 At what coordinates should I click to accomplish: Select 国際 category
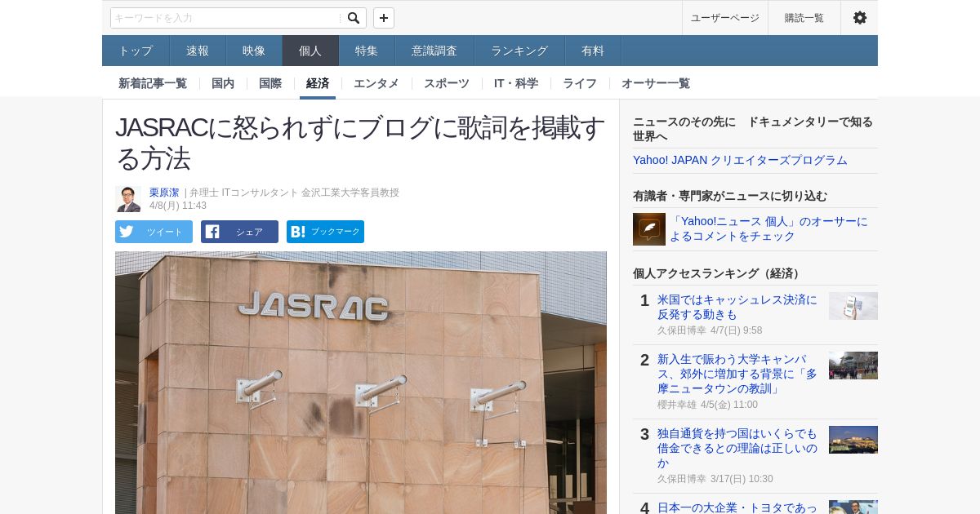pos(270,83)
